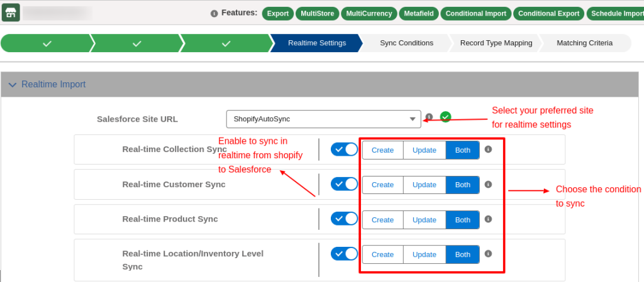Open the Sync Conditions step
The image size is (644, 282).
406,43
